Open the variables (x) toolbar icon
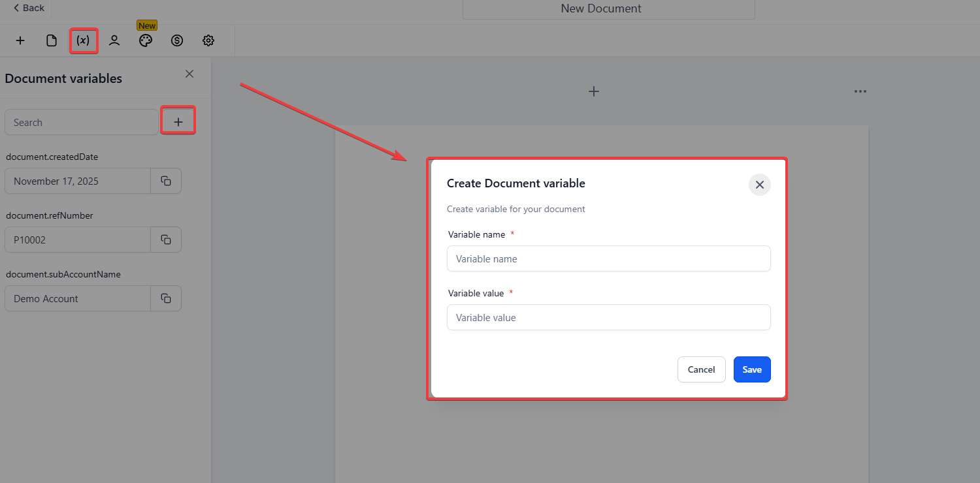 point(83,40)
